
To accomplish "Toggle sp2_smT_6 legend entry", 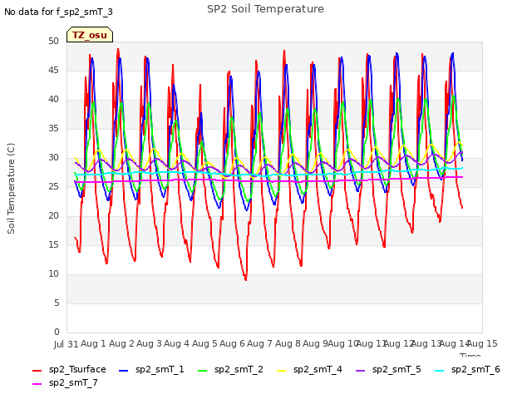I will coord(467,369).
